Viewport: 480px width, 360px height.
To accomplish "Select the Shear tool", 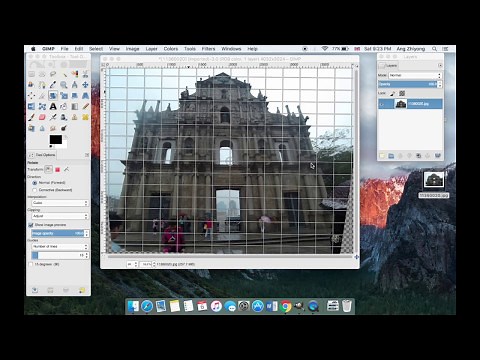I will point(75,96).
